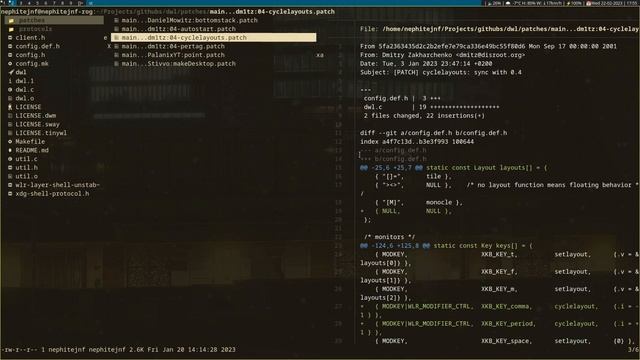This screenshot has height=360, width=640.
Task: Click the dwl.1 manpage icon
Action: click(10, 81)
